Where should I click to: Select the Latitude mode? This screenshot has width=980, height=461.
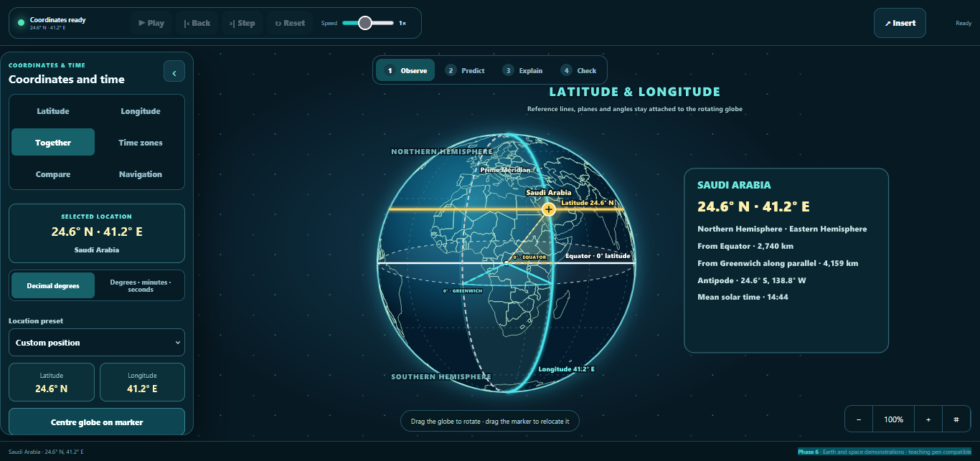(53, 111)
